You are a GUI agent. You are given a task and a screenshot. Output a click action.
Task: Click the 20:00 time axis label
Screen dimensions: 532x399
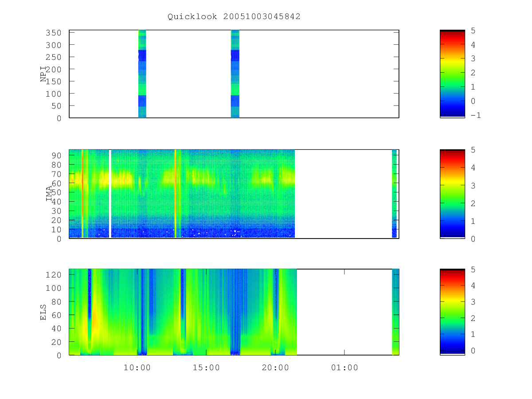tap(275, 368)
